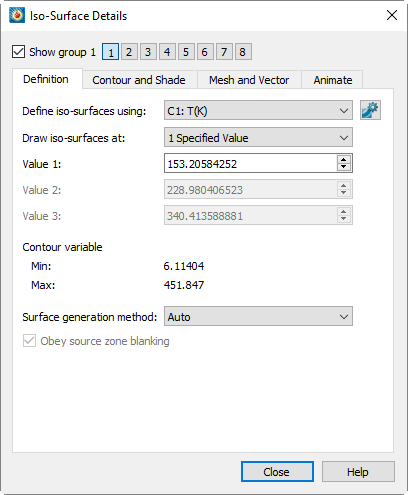
Task: Select iso-surface group 1 button
Action: 110,52
